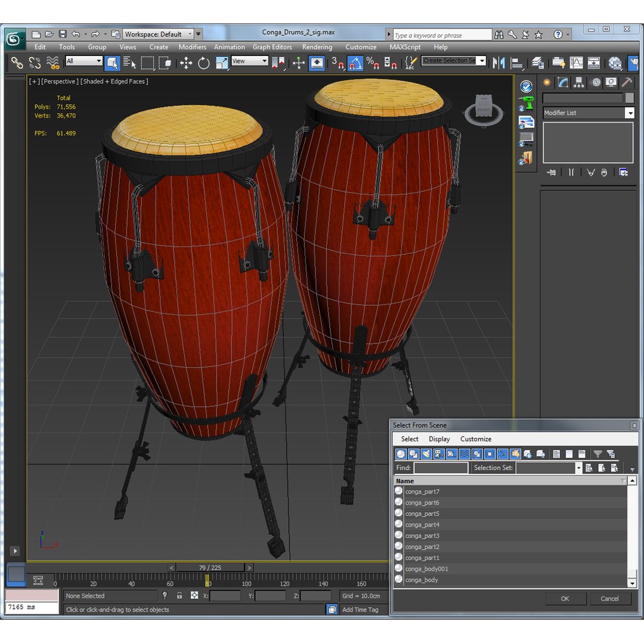Click the funnel filter icon in dialog
The image size is (644, 644).
598,454
